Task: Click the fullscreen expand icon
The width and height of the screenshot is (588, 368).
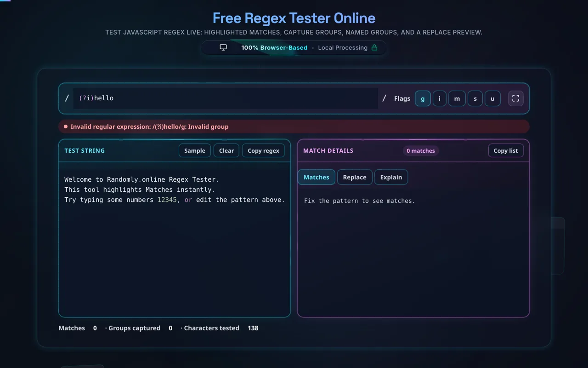Action: pyautogui.click(x=515, y=98)
